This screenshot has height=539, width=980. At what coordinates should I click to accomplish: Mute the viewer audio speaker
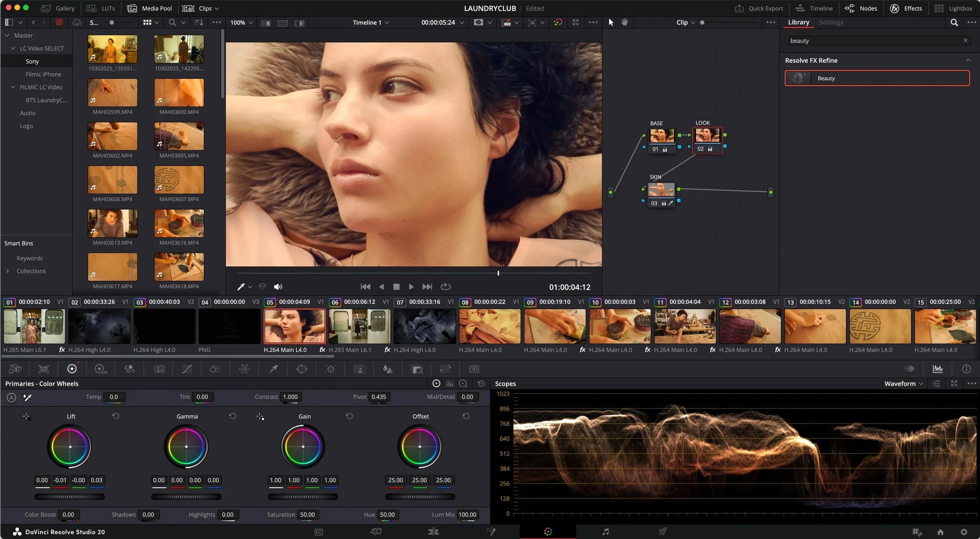(x=278, y=287)
